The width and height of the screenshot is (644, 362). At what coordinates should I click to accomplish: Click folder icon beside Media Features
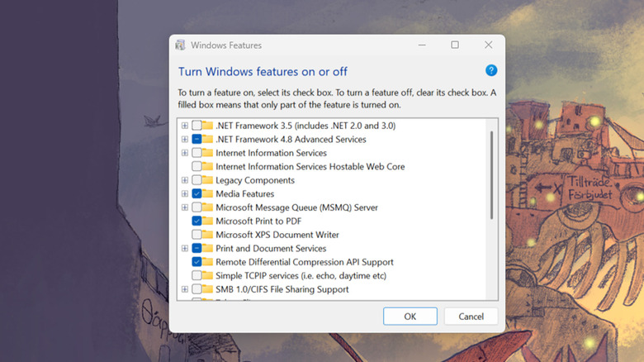click(207, 193)
